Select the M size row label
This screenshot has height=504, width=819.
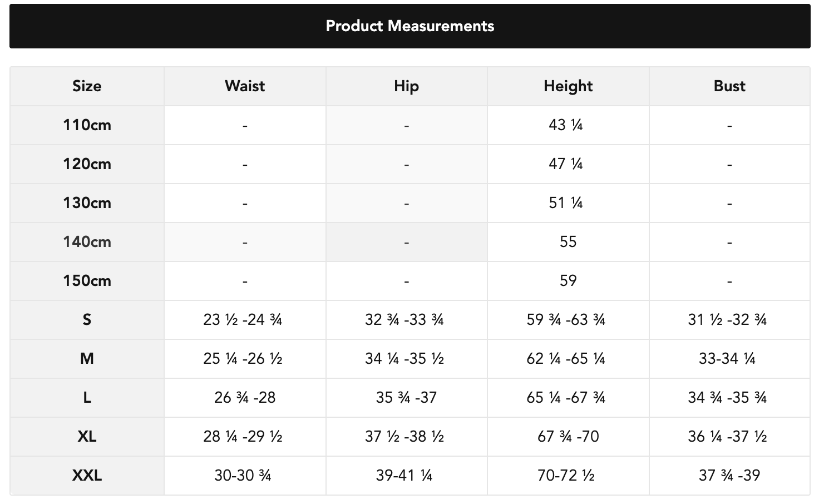pyautogui.click(x=87, y=359)
